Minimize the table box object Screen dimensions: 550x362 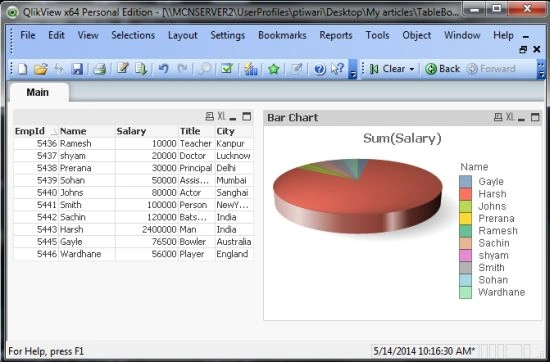(233, 118)
